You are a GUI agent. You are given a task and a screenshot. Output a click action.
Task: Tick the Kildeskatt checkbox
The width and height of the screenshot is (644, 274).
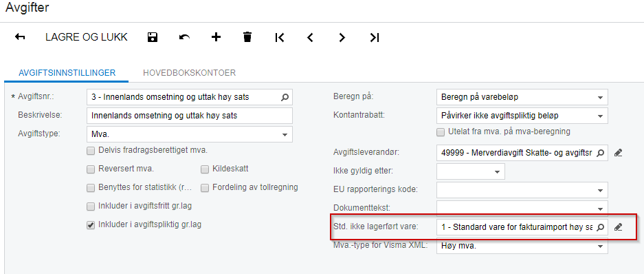[205, 169]
